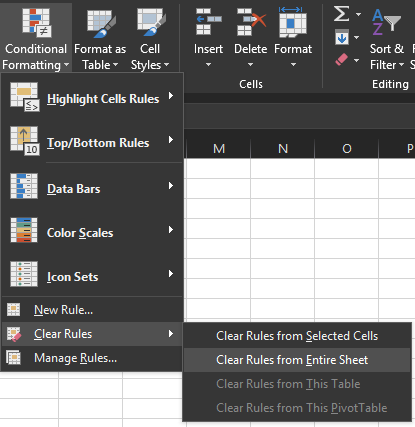
Task: Expand the Top/Bottom Rules submenu arrow
Action: (171, 140)
